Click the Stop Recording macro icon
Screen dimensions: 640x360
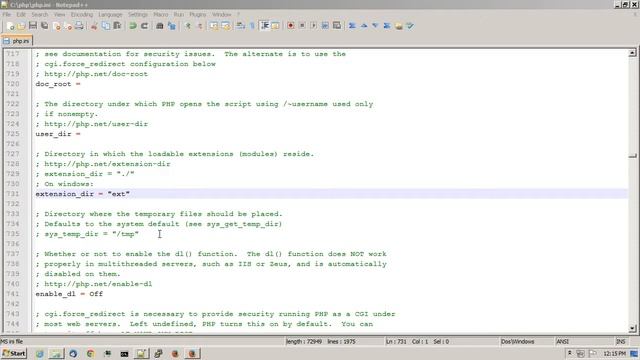[302, 26]
